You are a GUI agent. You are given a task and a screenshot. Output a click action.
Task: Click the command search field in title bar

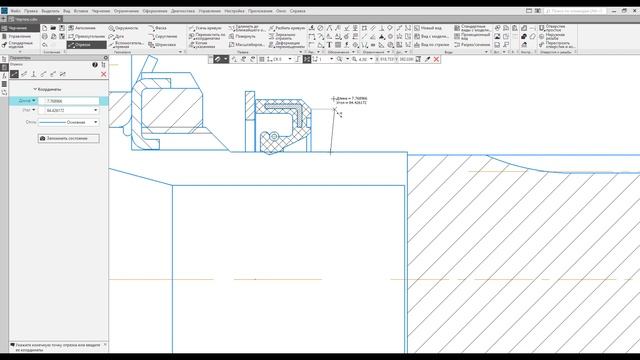point(574,11)
